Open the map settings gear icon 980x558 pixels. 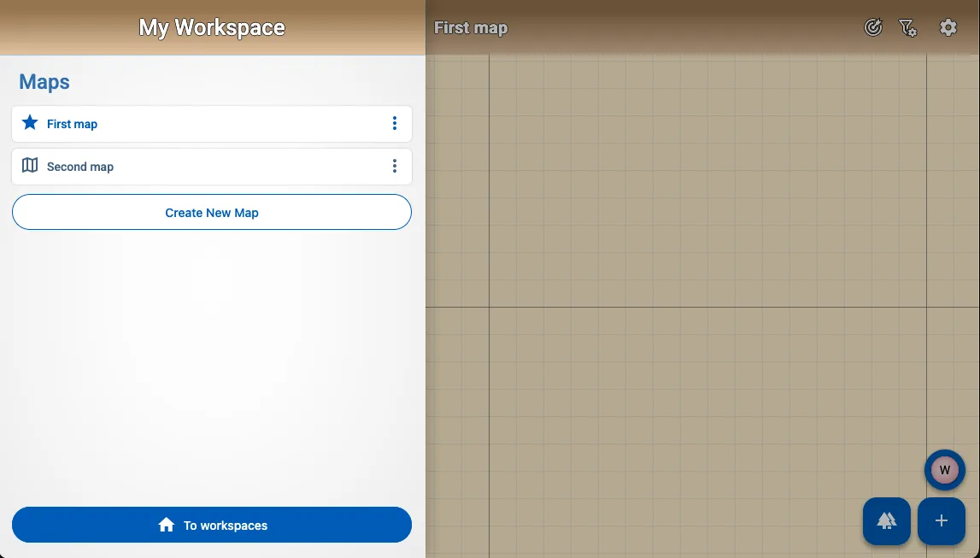point(948,27)
